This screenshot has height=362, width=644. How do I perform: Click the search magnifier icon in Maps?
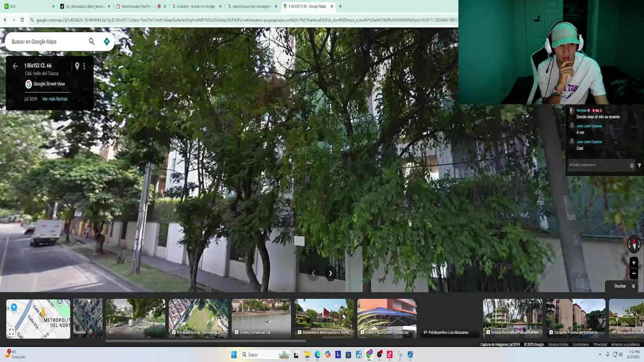tap(92, 42)
